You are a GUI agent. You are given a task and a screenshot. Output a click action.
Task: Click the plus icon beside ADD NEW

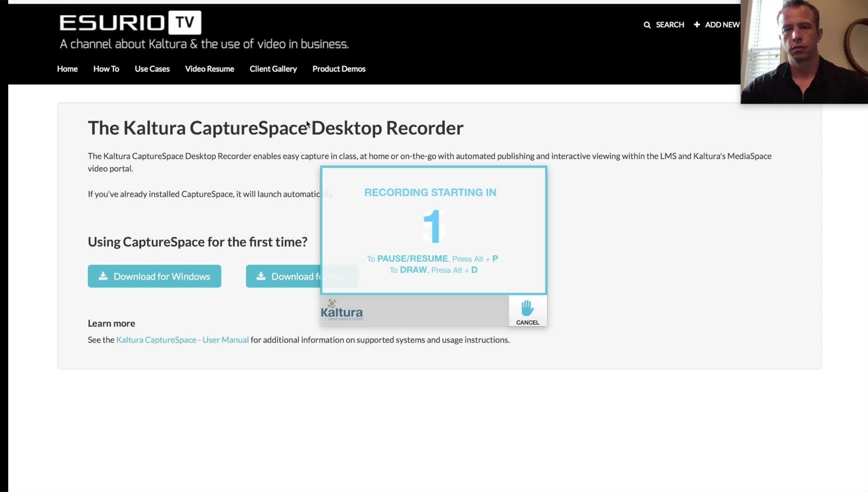pos(696,24)
